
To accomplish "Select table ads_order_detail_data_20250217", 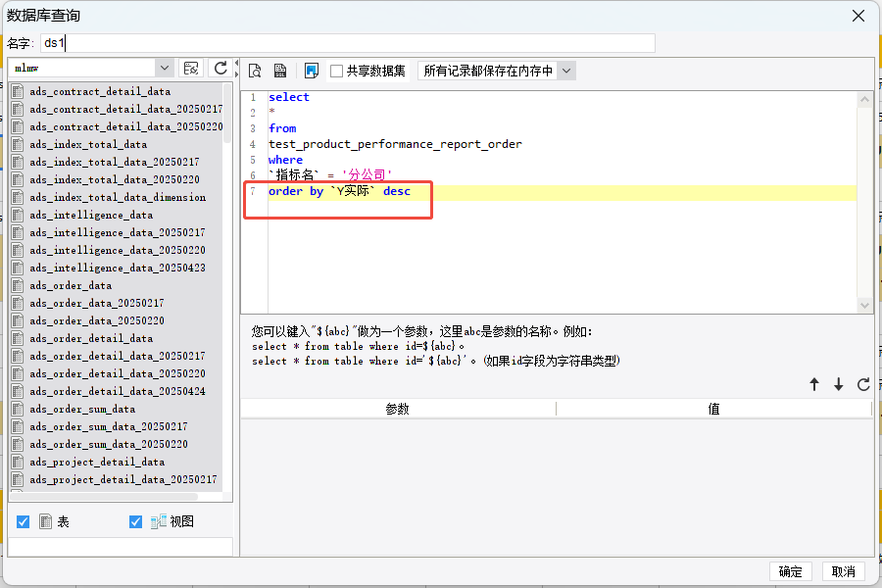I will [117, 356].
